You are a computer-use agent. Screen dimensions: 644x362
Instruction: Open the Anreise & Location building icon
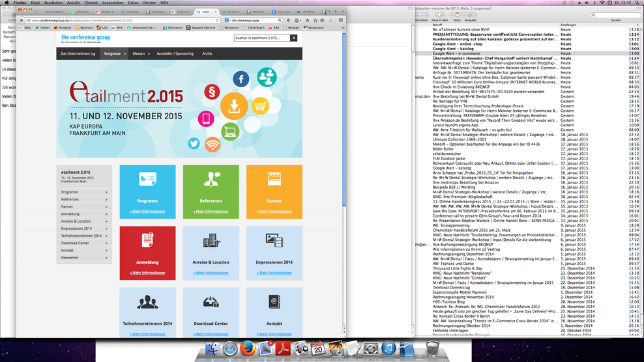point(211,240)
